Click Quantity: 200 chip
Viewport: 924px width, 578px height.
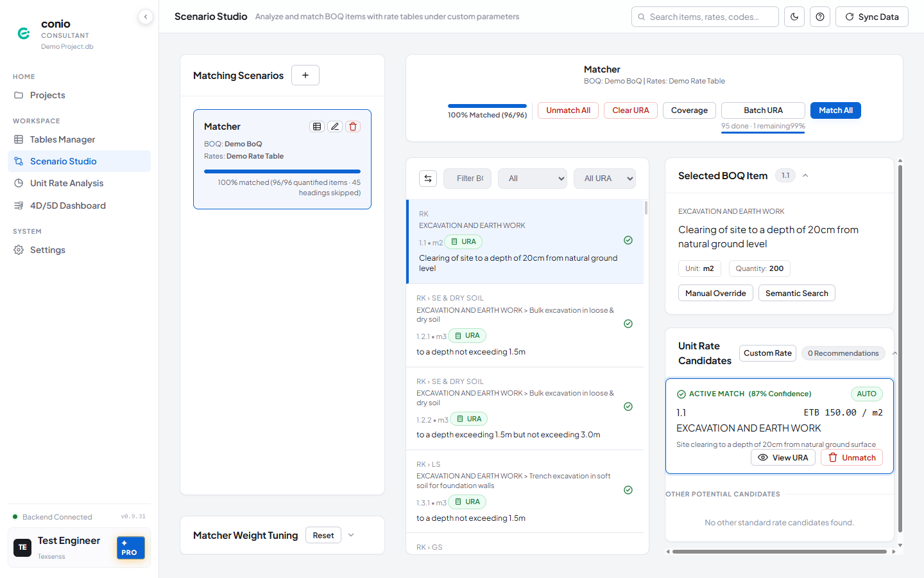tap(759, 268)
